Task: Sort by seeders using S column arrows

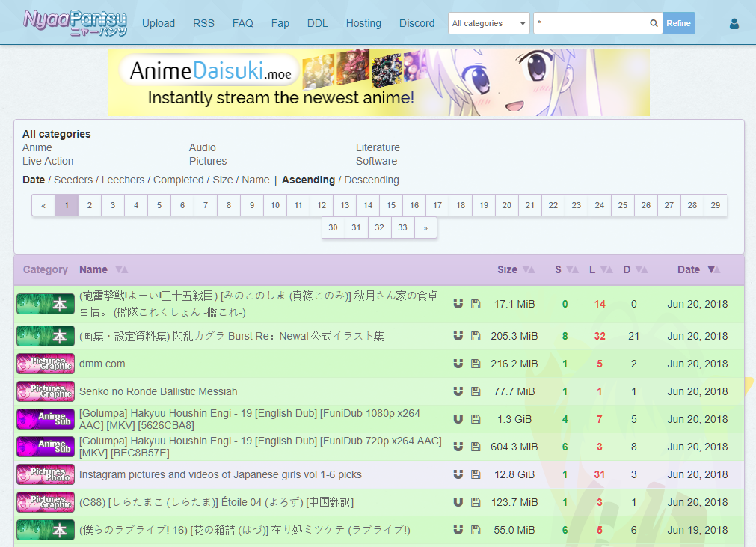Action: click(x=572, y=269)
